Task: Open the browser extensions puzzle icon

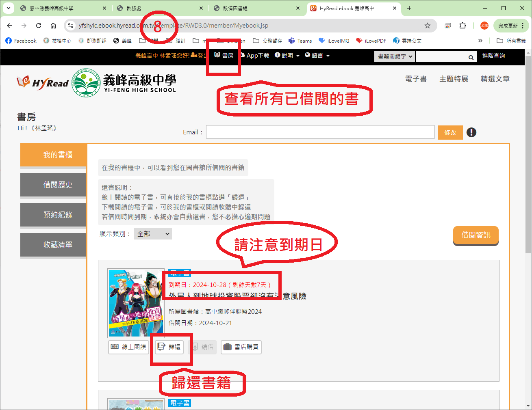Action: [x=463, y=26]
